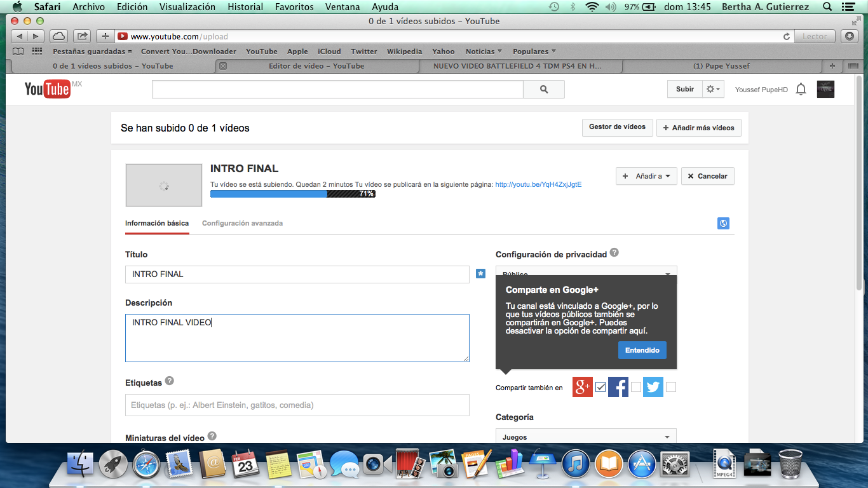Screen dimensions: 868x488
Task: Open the Público privacy dropdown
Action: point(586,274)
